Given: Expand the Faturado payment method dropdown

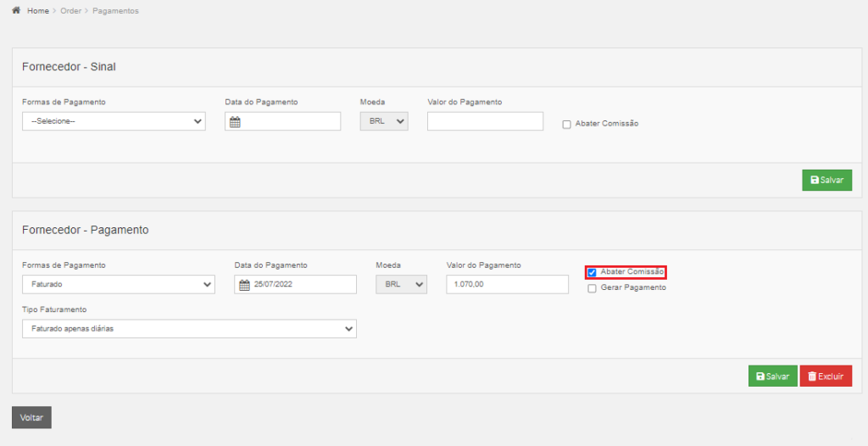Looking at the screenshot, I should coord(119,284).
